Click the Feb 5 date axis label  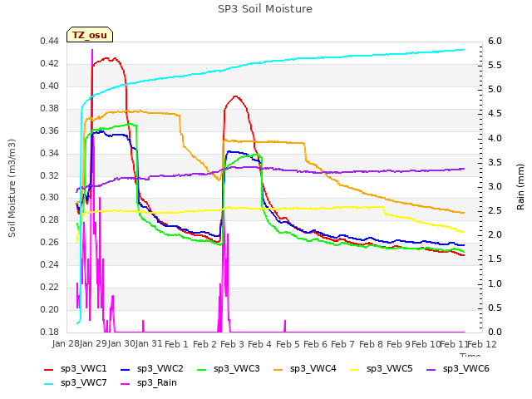pyautogui.click(x=288, y=344)
